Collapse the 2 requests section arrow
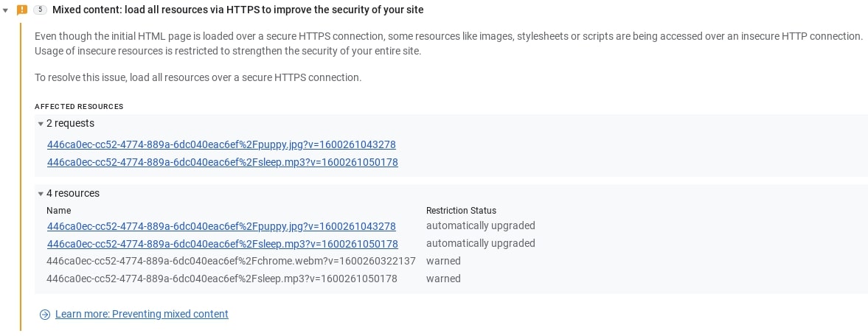Image resolution: width=868 pixels, height=336 pixels. pyautogui.click(x=41, y=124)
